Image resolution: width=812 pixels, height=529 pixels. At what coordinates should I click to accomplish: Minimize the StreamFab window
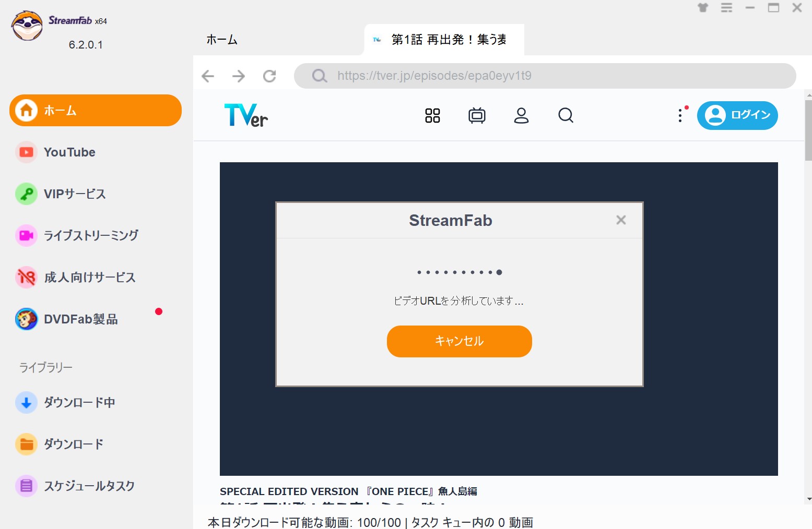pos(750,8)
